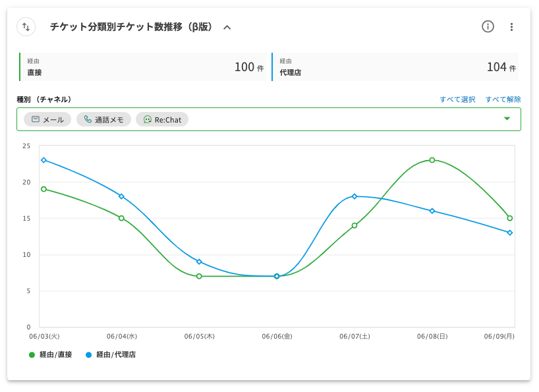Image resolution: width=539 pixels, height=392 pixels.
Task: Click the green data point on 06/05(木)
Action: click(x=199, y=276)
